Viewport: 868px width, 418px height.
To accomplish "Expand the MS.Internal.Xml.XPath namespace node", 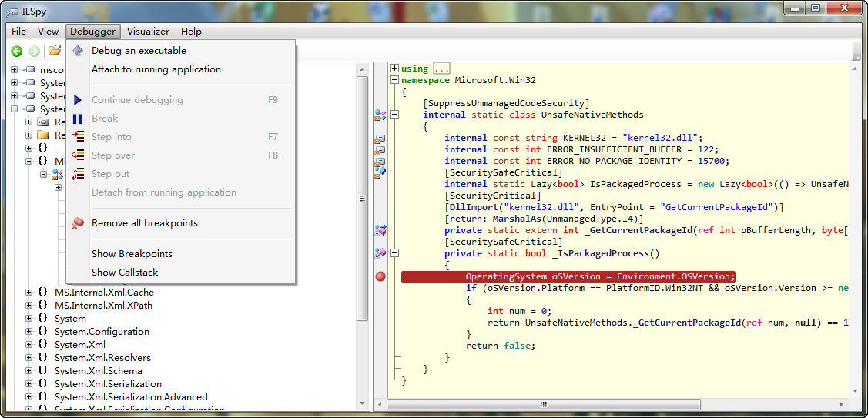I will [x=28, y=305].
